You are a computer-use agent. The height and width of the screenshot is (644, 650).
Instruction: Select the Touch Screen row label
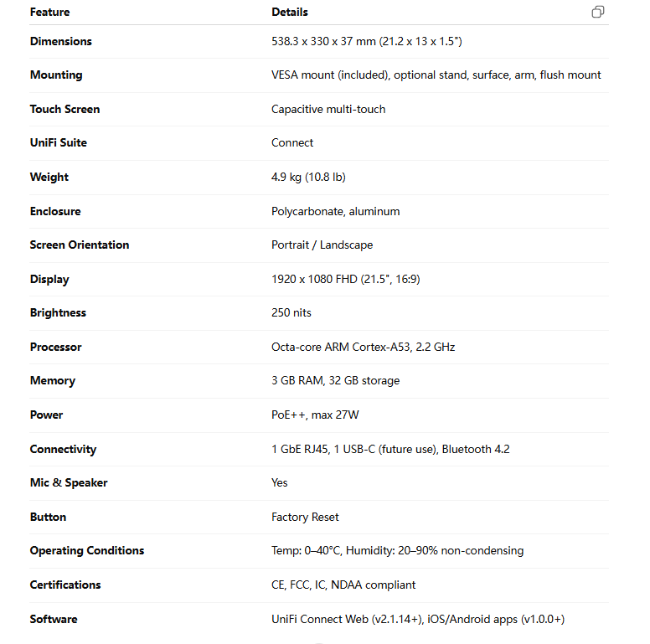(x=64, y=109)
